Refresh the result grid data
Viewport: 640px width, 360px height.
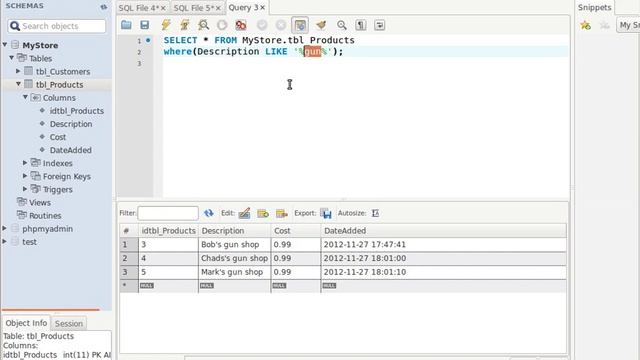click(x=209, y=213)
